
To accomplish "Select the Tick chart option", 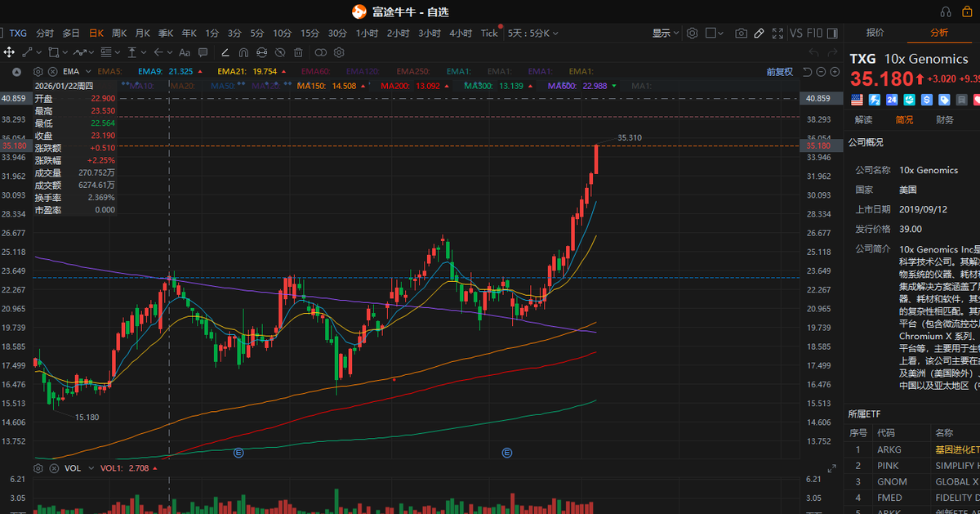I will tap(489, 34).
